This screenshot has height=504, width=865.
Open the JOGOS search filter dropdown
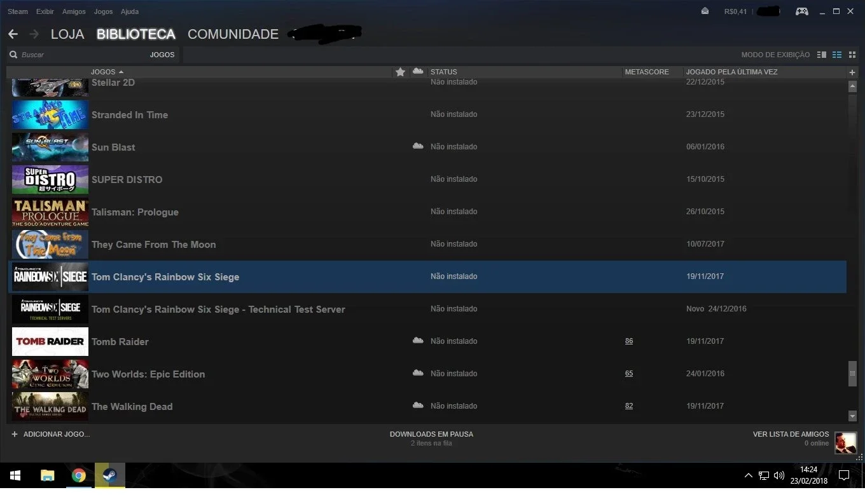[162, 55]
